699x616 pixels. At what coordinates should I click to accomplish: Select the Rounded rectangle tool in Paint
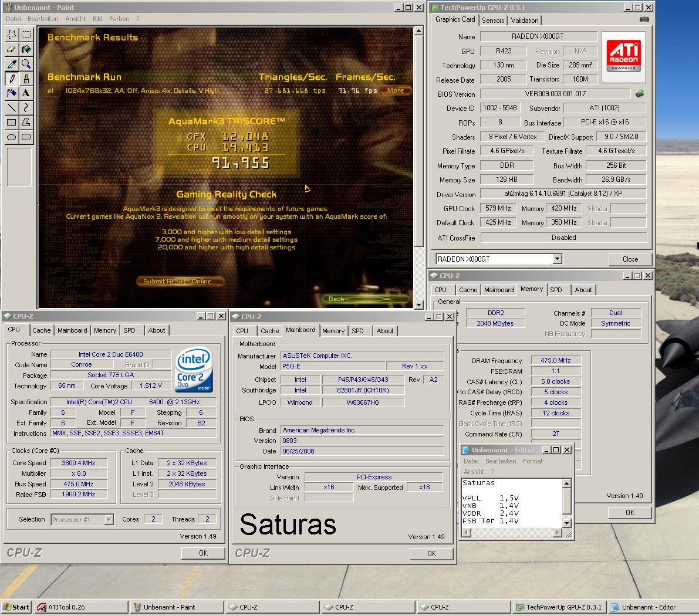[x=26, y=137]
